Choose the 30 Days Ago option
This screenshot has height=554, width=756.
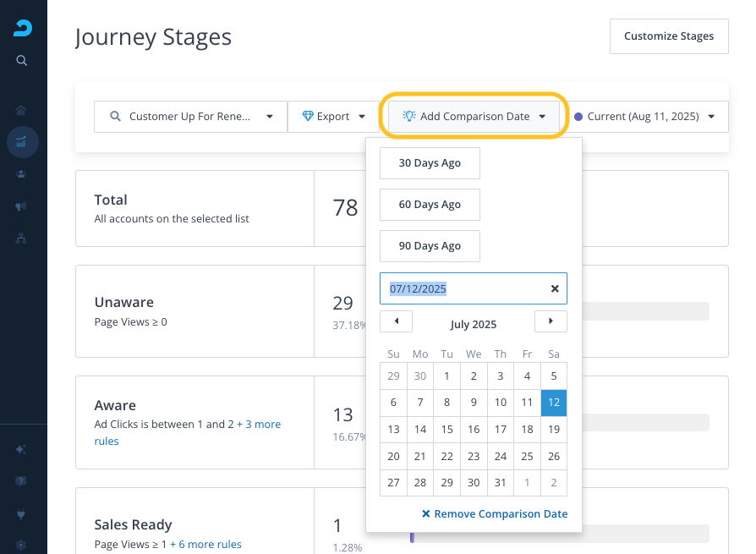coord(430,163)
